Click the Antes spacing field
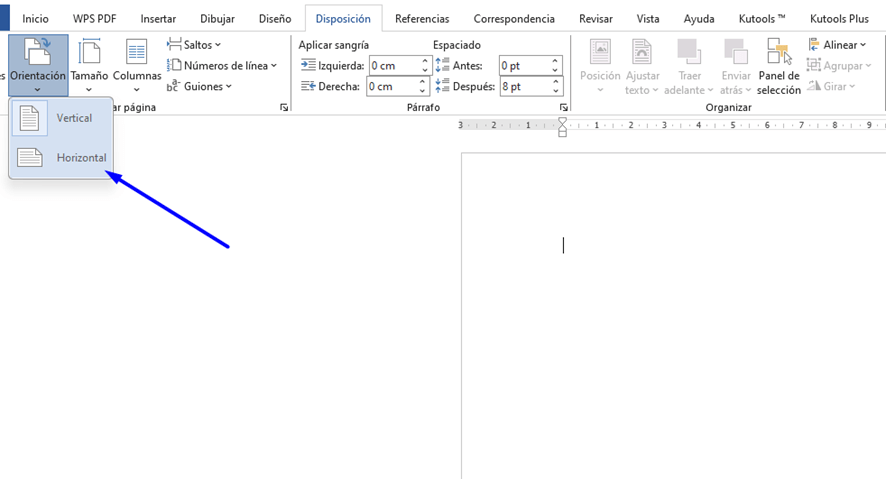Image resolution: width=886 pixels, height=479 pixels. pos(524,66)
